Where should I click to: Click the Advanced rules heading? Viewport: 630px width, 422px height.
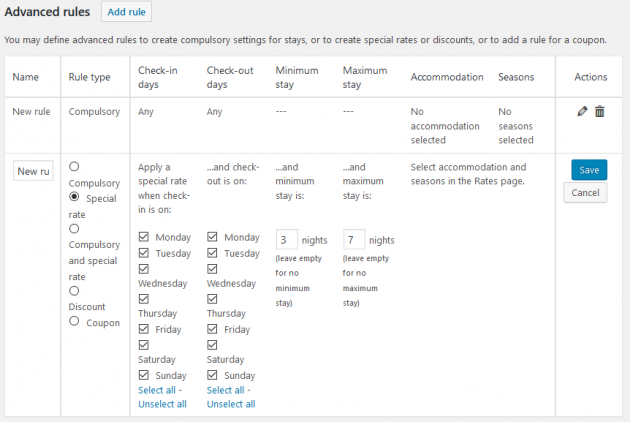click(x=47, y=12)
